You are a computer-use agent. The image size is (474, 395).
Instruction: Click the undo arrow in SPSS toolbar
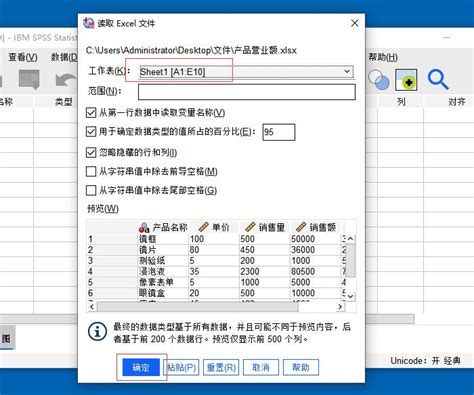(65, 80)
